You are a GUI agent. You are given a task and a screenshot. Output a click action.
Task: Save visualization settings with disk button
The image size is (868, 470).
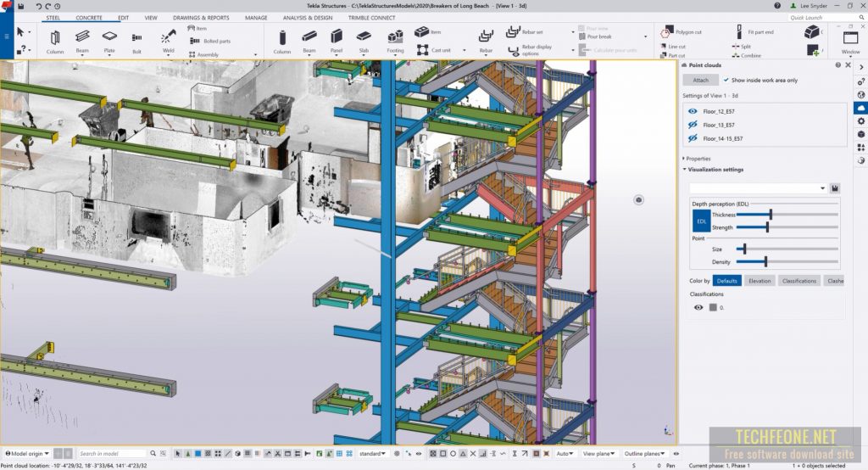pyautogui.click(x=835, y=188)
